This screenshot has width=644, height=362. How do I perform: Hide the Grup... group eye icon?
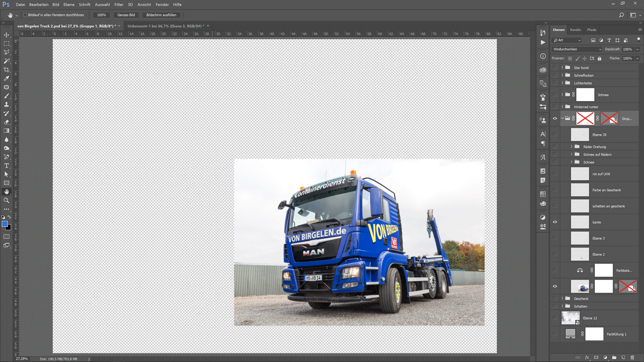[x=555, y=119]
